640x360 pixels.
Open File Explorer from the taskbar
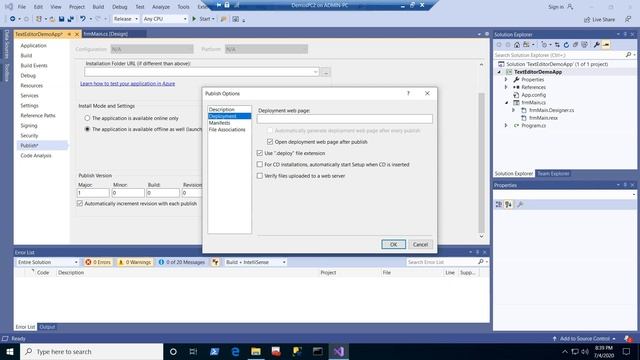click(256, 351)
